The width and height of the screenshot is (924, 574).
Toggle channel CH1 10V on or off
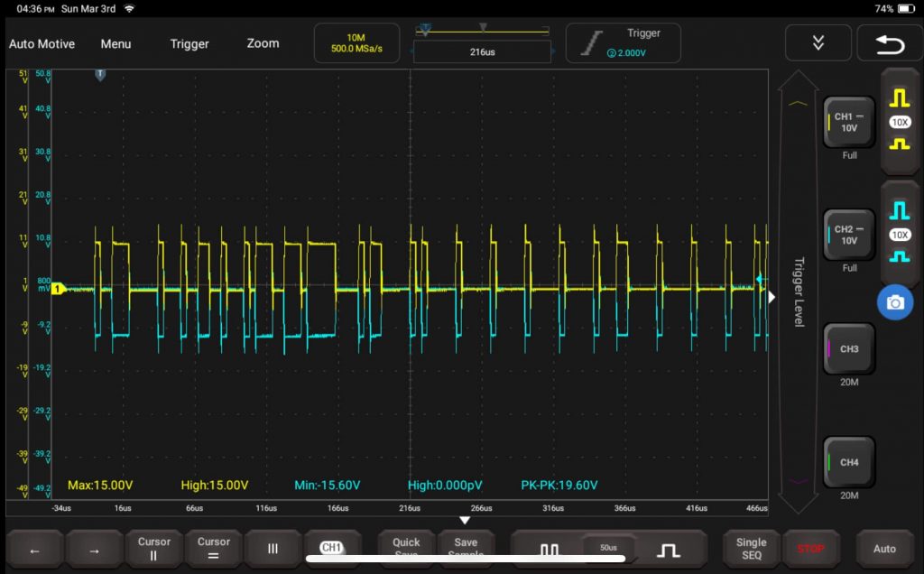[x=848, y=123]
